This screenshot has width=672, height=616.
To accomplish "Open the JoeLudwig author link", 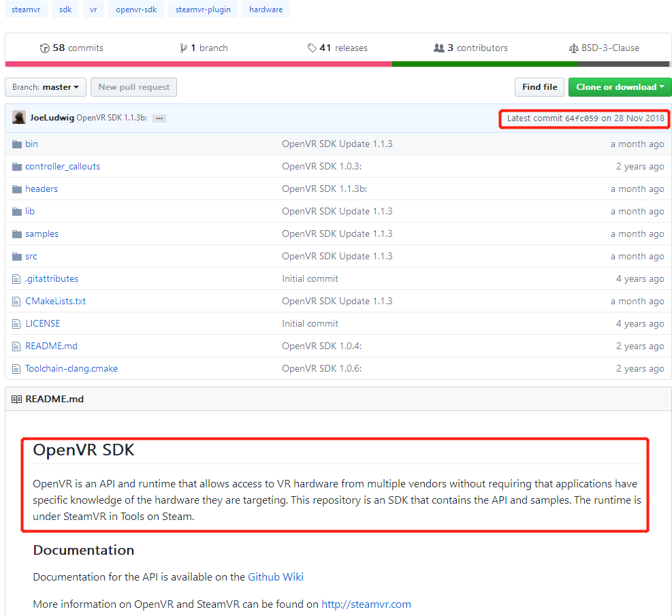I will point(52,117).
